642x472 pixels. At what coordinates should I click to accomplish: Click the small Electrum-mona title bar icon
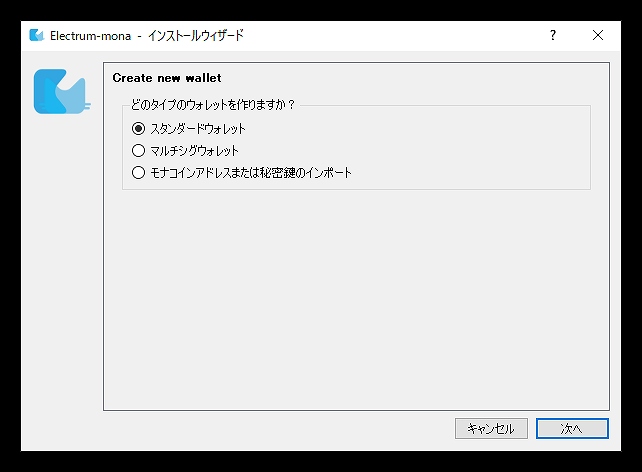[x=36, y=35]
